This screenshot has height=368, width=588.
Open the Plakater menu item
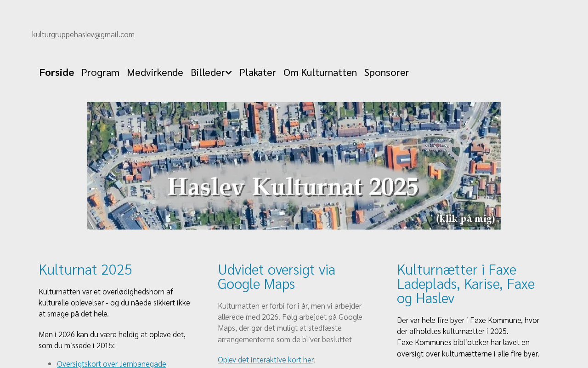pos(257,72)
